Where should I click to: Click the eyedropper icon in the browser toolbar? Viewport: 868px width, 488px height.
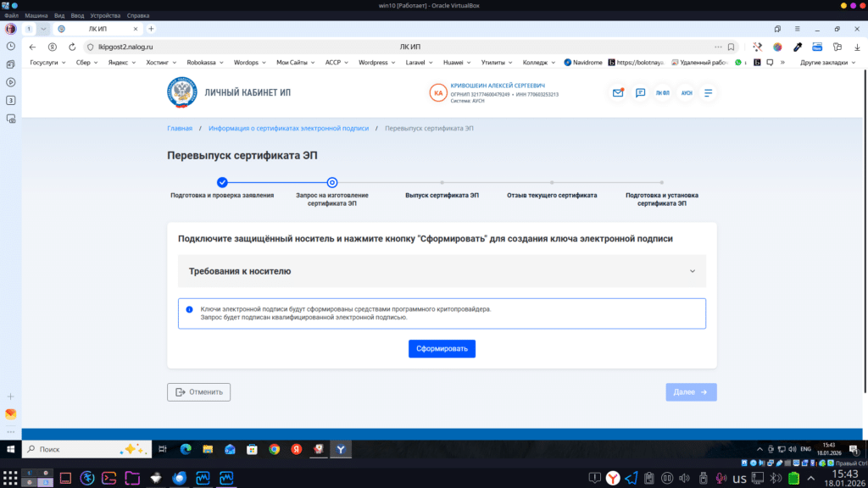pos(798,47)
